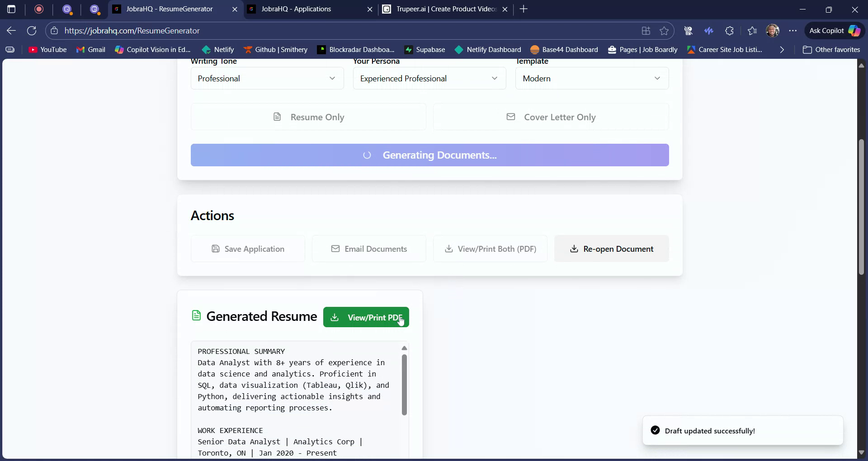Open the Gmail favorite
Viewport: 868px width, 461px height.
[91, 50]
